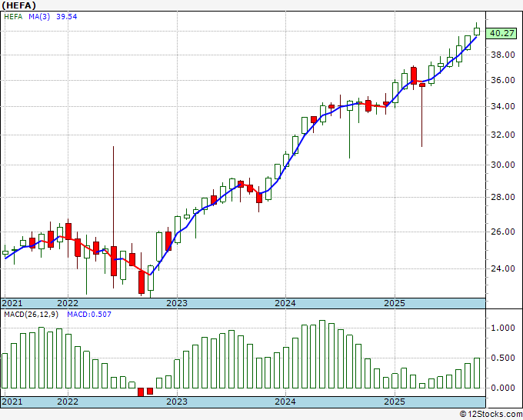523x420 pixels.
Task: Click the 0.500 MACD axis label
Action: (x=503, y=358)
